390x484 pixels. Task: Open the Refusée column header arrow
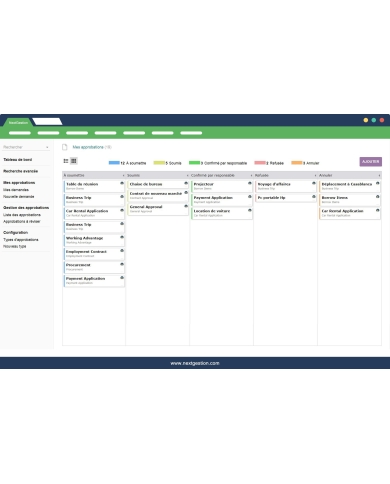point(315,175)
